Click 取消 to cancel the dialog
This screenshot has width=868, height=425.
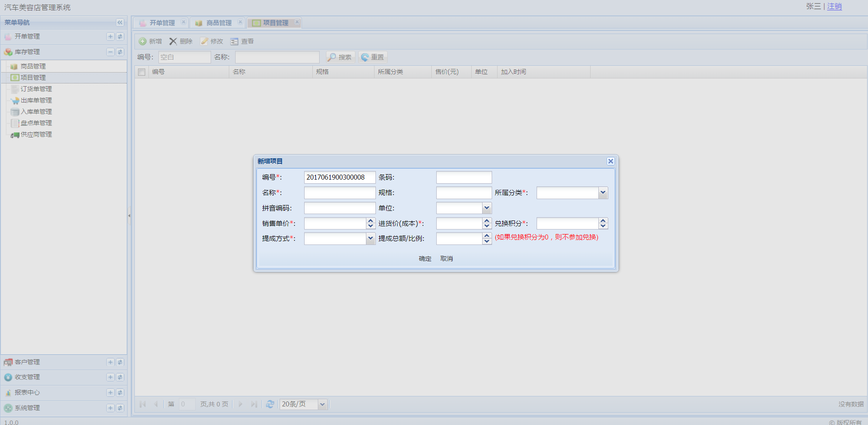tap(447, 259)
